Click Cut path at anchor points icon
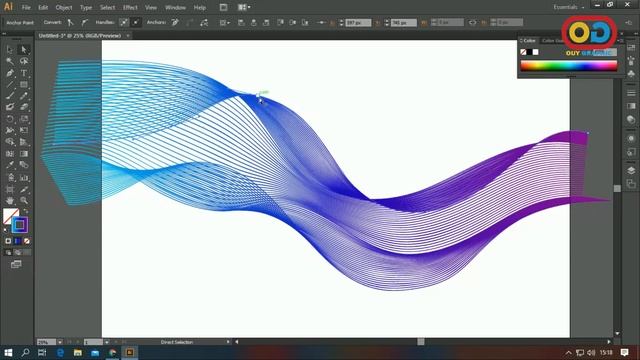 point(204,22)
